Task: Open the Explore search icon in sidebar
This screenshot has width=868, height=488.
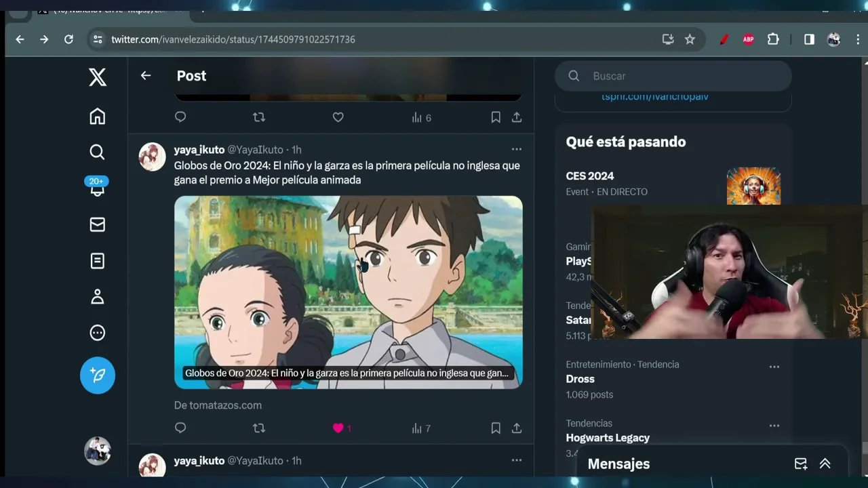Action: click(x=98, y=152)
